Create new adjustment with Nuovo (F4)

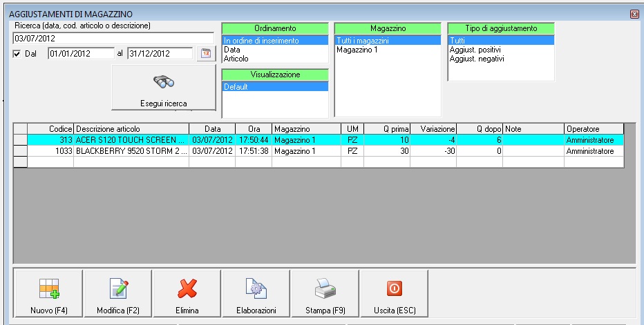click(48, 294)
